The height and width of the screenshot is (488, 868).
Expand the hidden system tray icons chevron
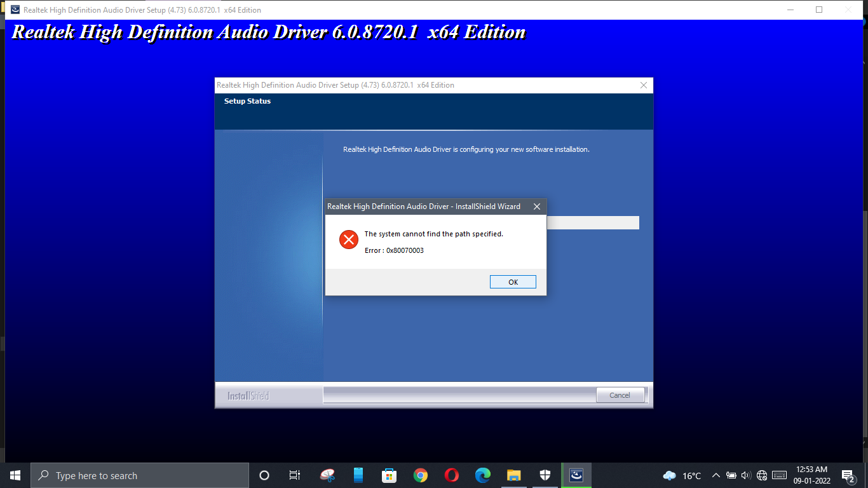pos(716,475)
